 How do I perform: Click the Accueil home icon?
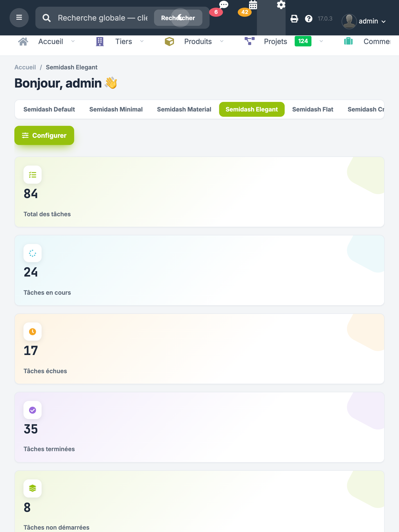(x=23, y=41)
